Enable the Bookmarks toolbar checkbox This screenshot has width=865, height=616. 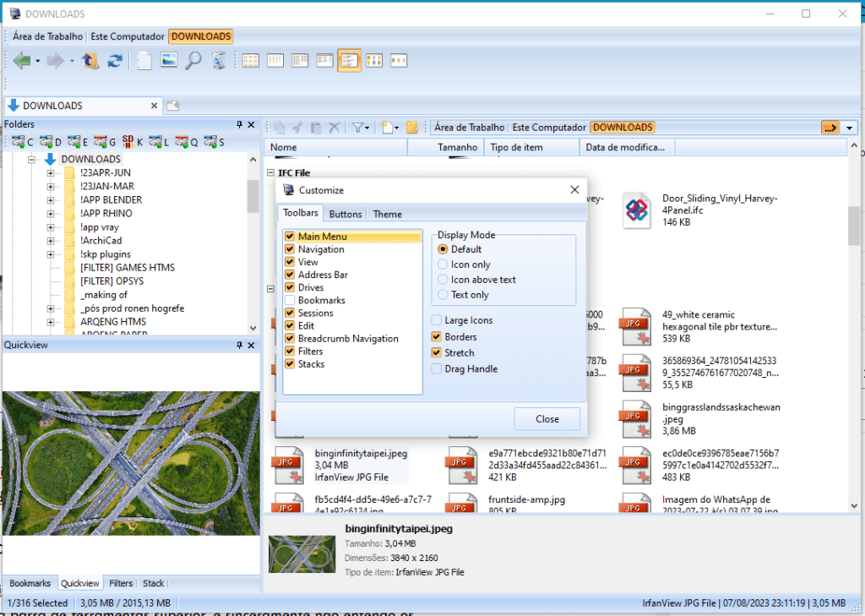290,300
